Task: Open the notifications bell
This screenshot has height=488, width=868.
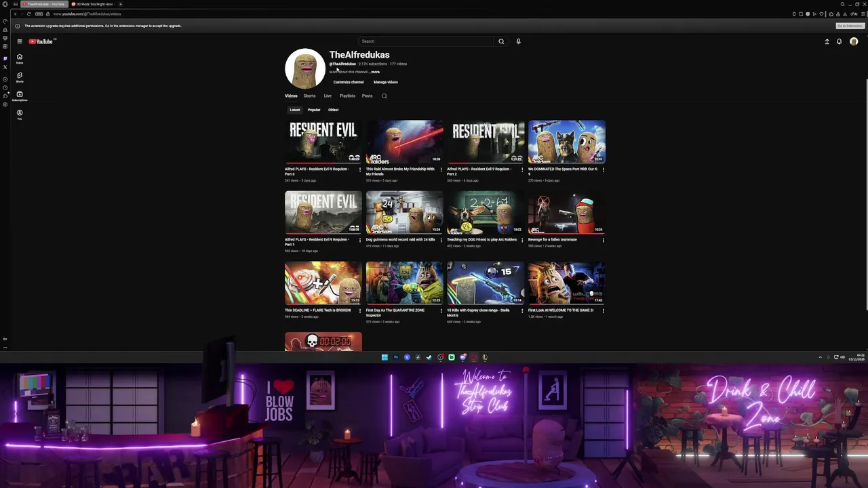Action: tap(839, 41)
